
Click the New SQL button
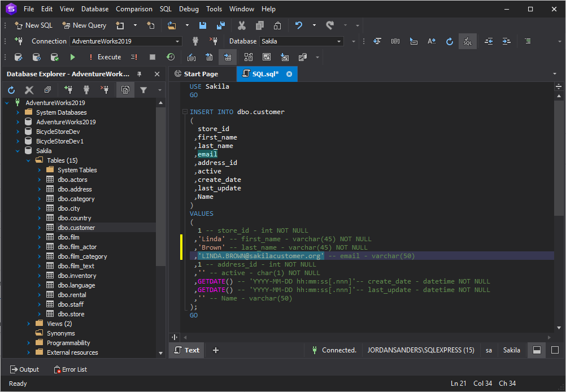click(33, 25)
